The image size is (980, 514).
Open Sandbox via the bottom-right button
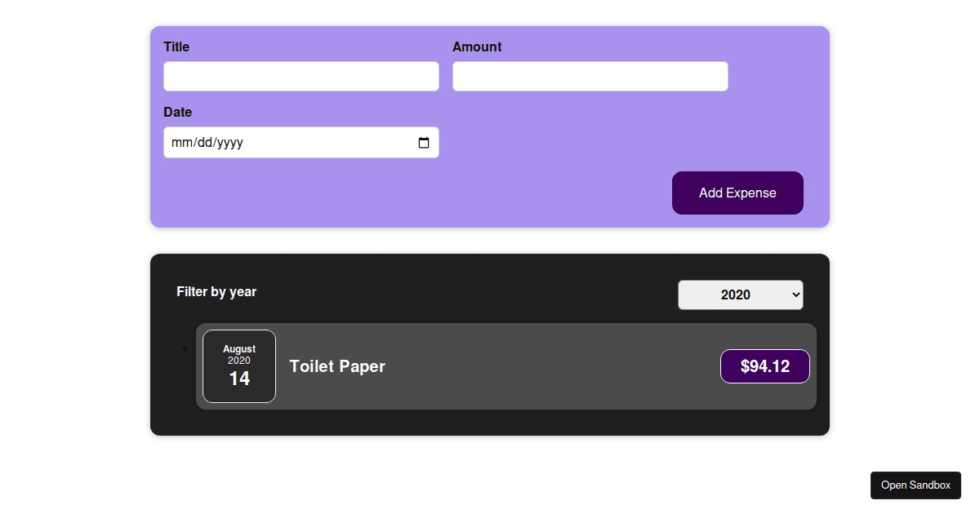click(x=915, y=485)
